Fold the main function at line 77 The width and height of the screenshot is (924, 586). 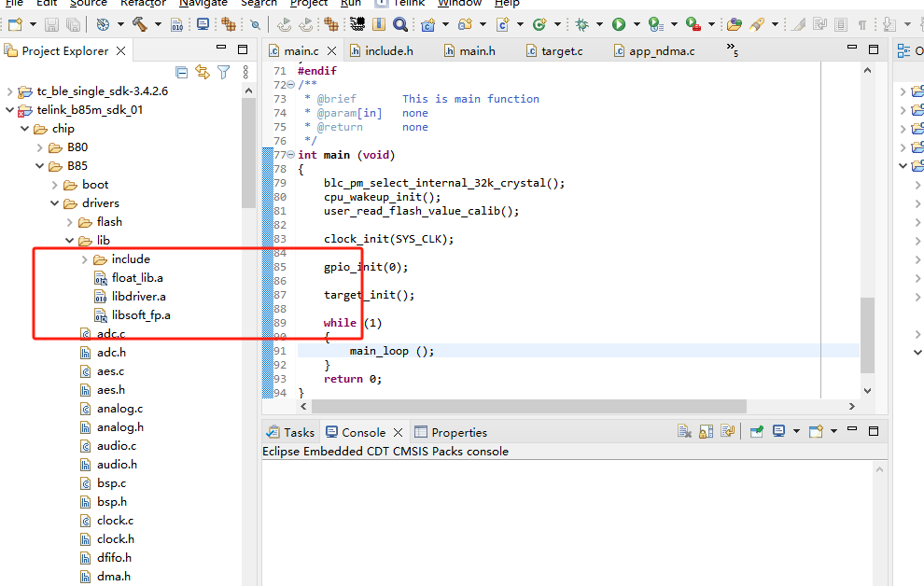(290, 155)
